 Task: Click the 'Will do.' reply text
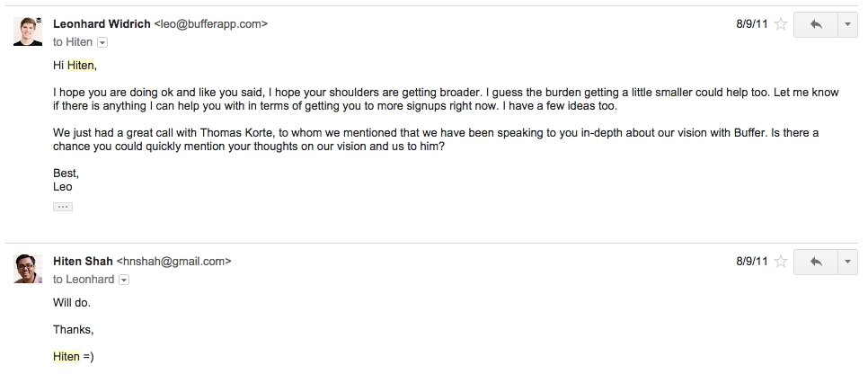click(72, 302)
